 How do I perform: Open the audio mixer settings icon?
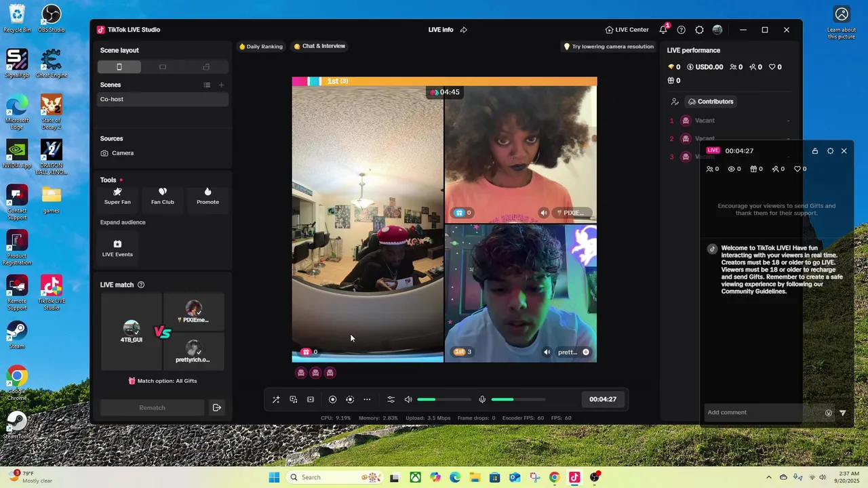(391, 400)
